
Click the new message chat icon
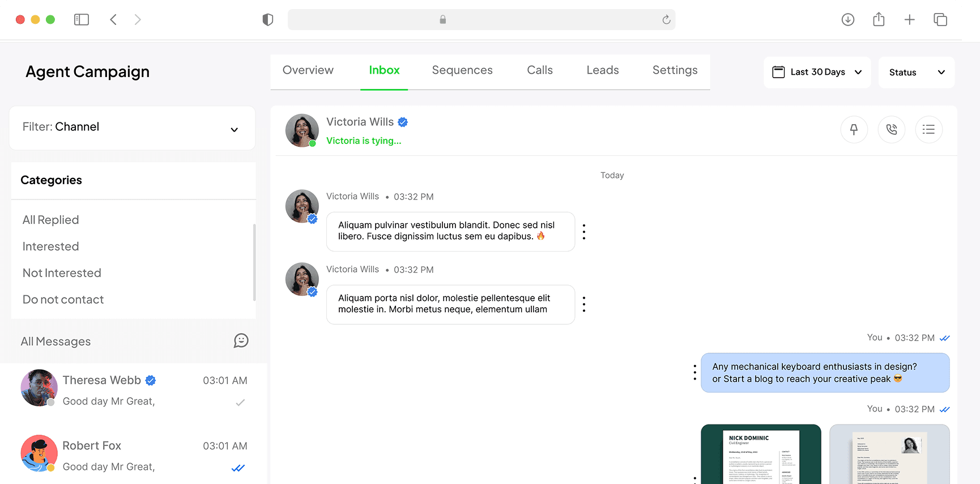pos(241,341)
